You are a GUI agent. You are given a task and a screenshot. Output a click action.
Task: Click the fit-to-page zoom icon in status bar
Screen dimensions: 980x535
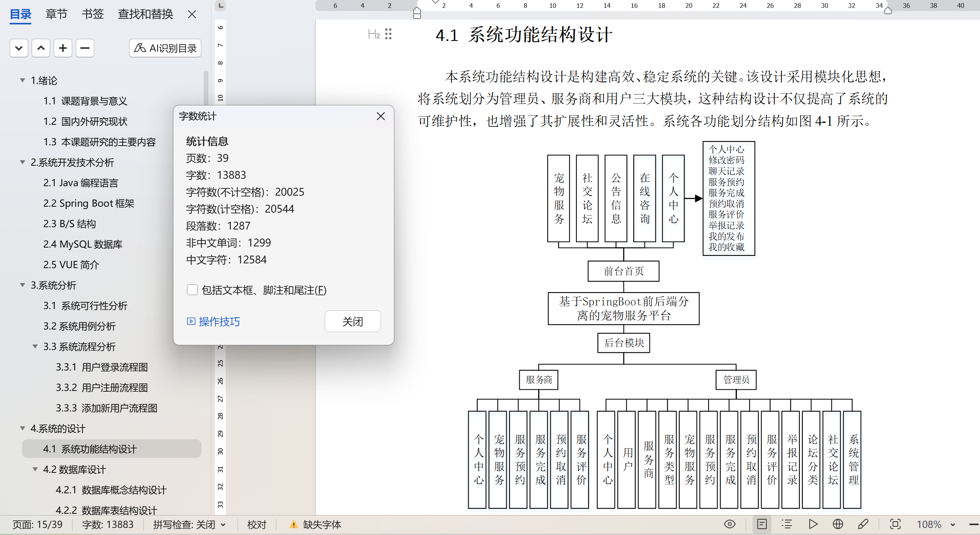click(x=895, y=524)
